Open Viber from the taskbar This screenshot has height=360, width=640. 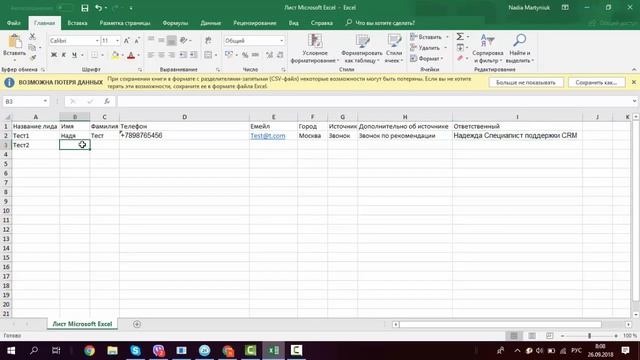[x=158, y=350]
